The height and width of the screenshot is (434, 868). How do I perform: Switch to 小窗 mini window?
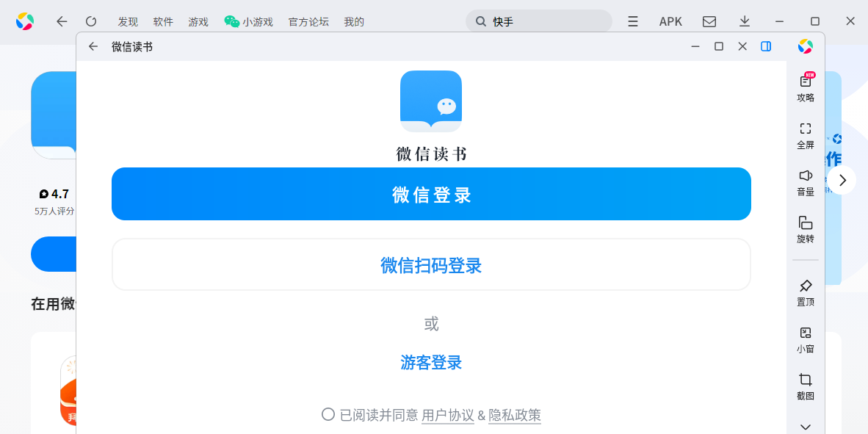tap(806, 341)
